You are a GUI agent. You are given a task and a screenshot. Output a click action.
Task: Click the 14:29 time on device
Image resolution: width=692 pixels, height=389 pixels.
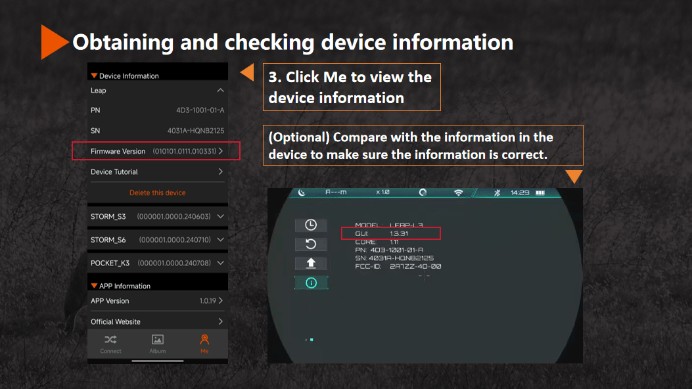point(519,193)
